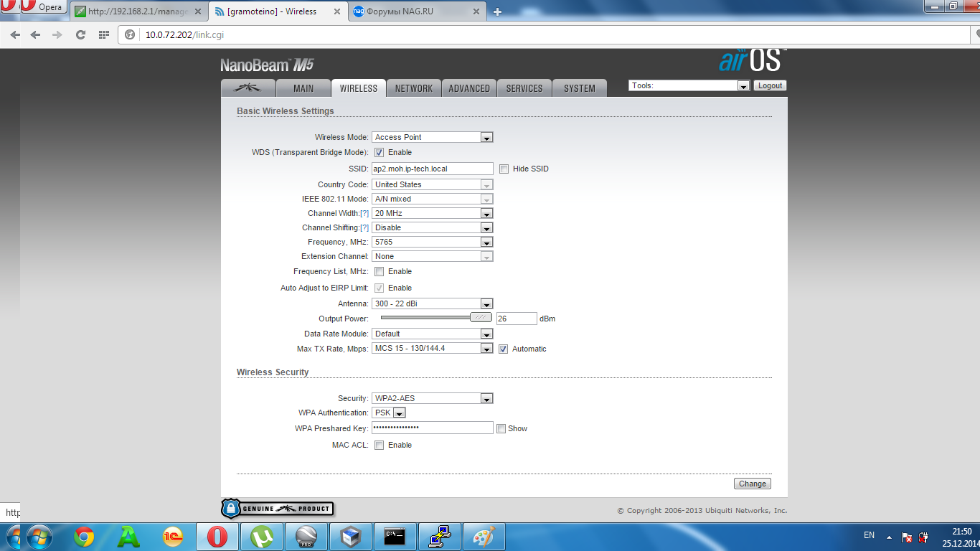The width and height of the screenshot is (980, 551).
Task: Click the Change button
Action: [x=753, y=484]
